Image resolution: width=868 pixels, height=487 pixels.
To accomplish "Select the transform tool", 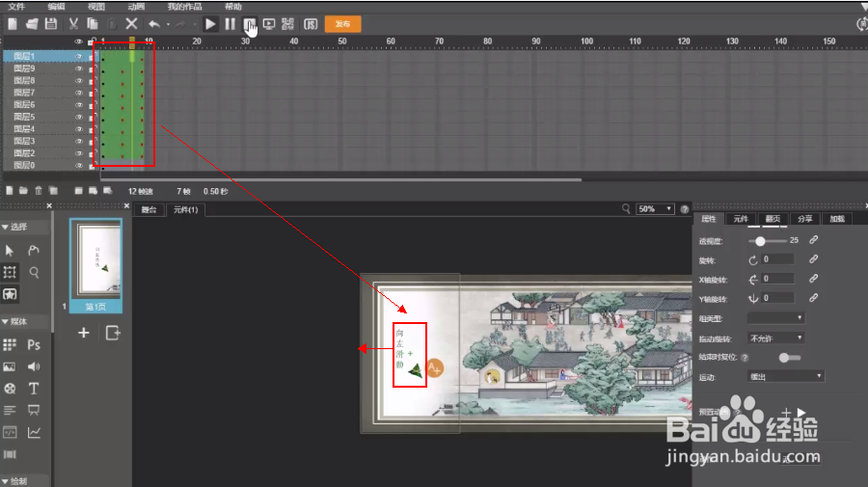I will 10,272.
